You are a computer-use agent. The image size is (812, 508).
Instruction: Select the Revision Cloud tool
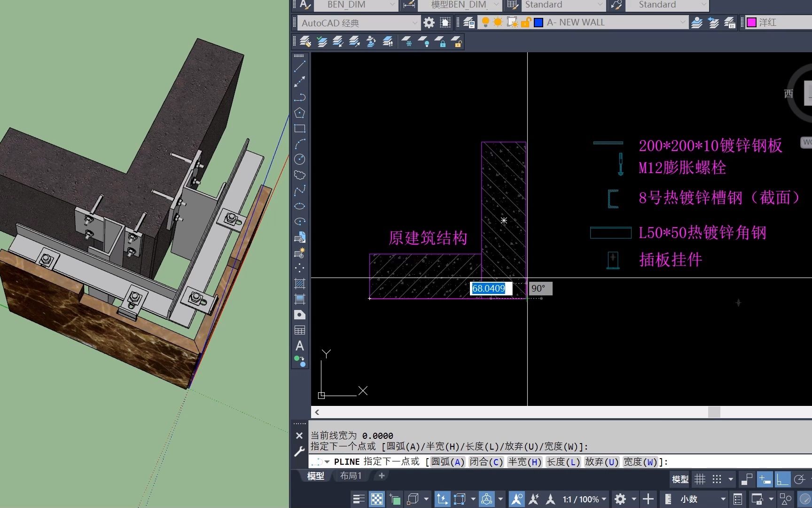(x=299, y=175)
